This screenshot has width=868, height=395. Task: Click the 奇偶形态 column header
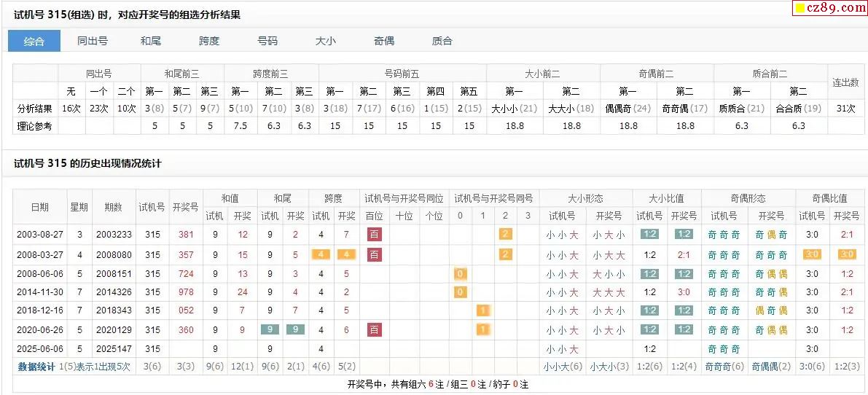click(x=748, y=198)
